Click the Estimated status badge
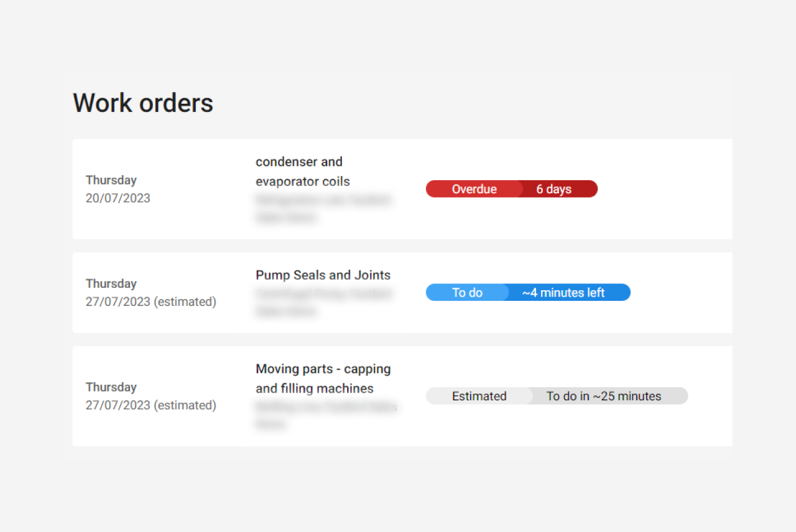The image size is (796, 532). (479, 396)
